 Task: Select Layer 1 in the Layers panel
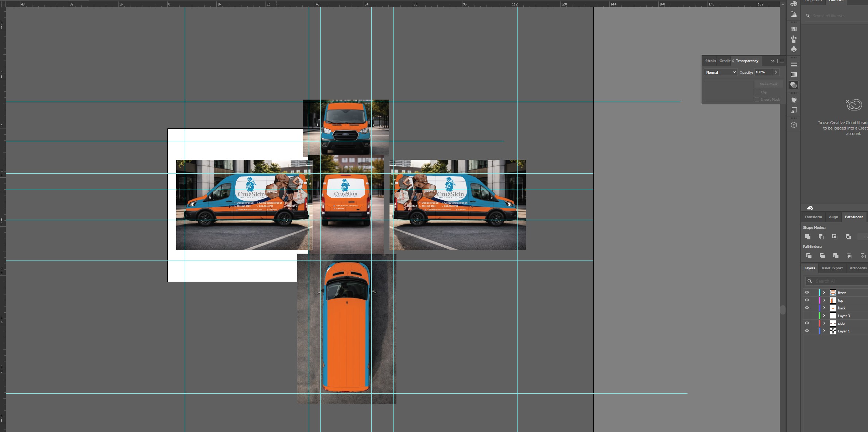[x=844, y=331]
